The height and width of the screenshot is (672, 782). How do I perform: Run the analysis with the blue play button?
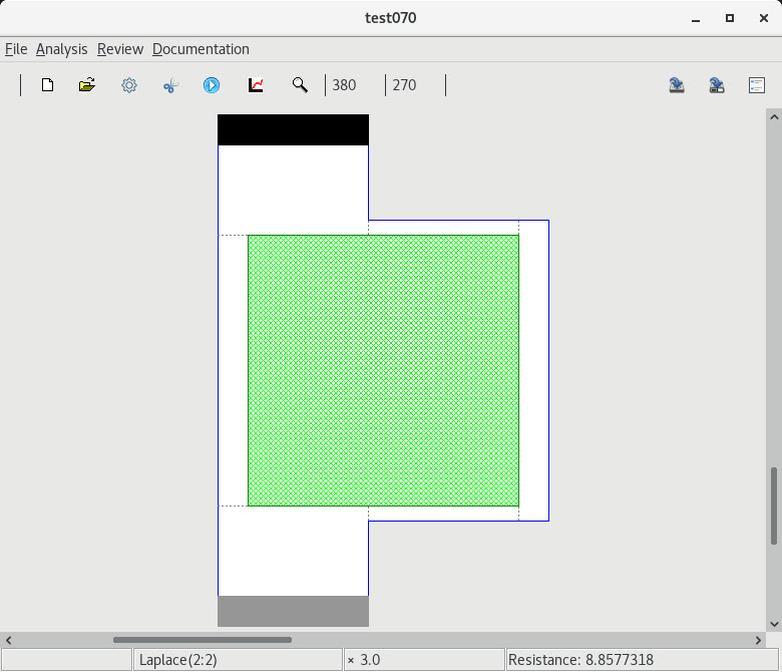(x=212, y=85)
